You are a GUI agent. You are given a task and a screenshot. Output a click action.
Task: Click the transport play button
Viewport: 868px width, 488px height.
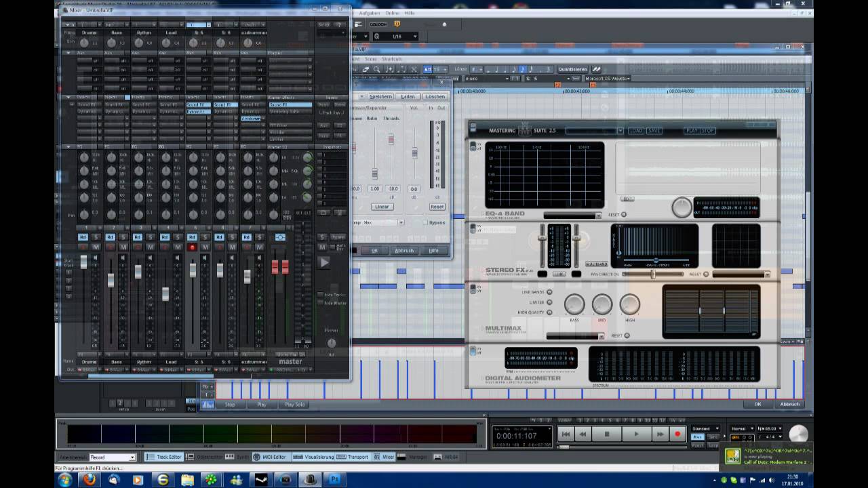click(635, 434)
